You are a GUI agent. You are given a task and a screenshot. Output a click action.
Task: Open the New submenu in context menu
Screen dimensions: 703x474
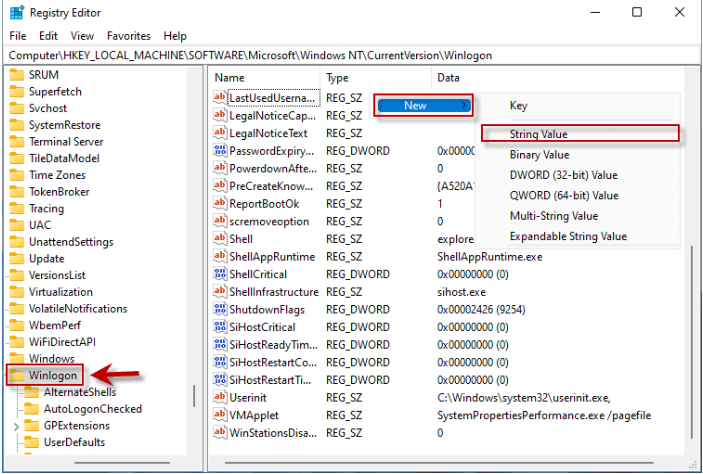coord(422,105)
